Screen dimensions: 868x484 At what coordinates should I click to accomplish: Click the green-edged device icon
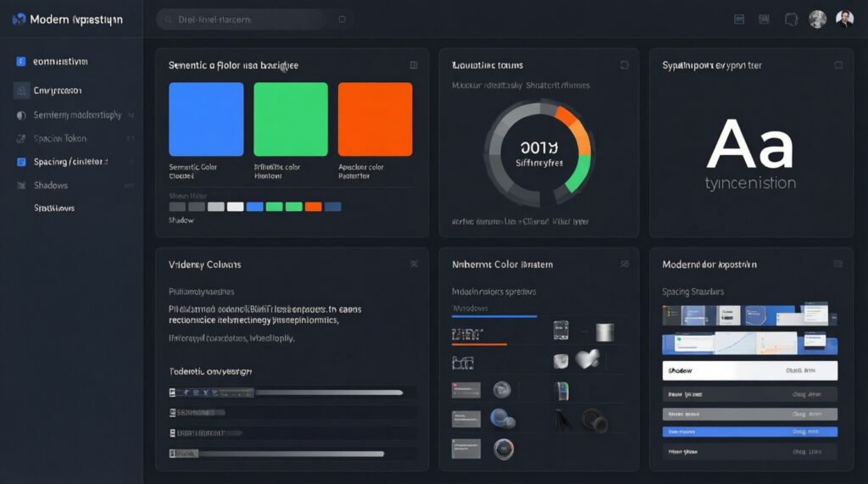coord(561,391)
